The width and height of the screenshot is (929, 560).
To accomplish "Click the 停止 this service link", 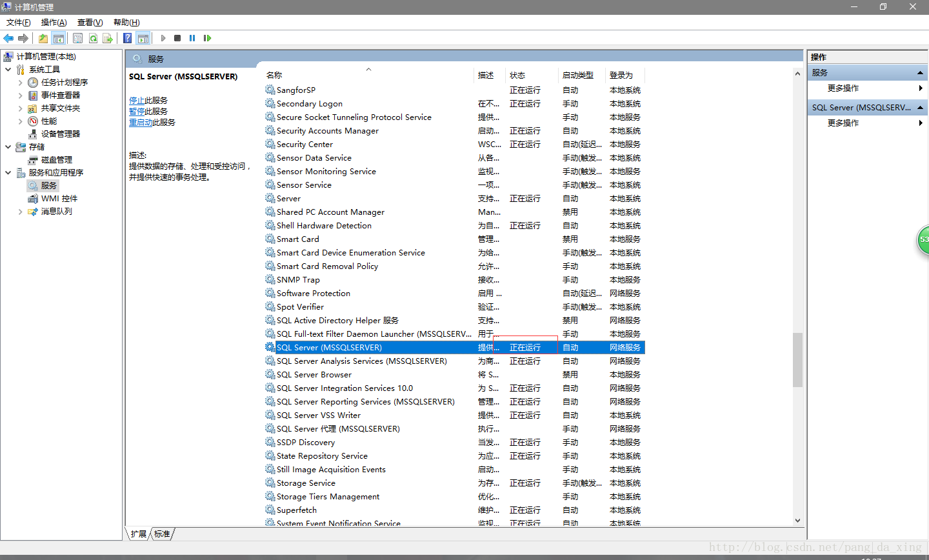I will pyautogui.click(x=137, y=101).
